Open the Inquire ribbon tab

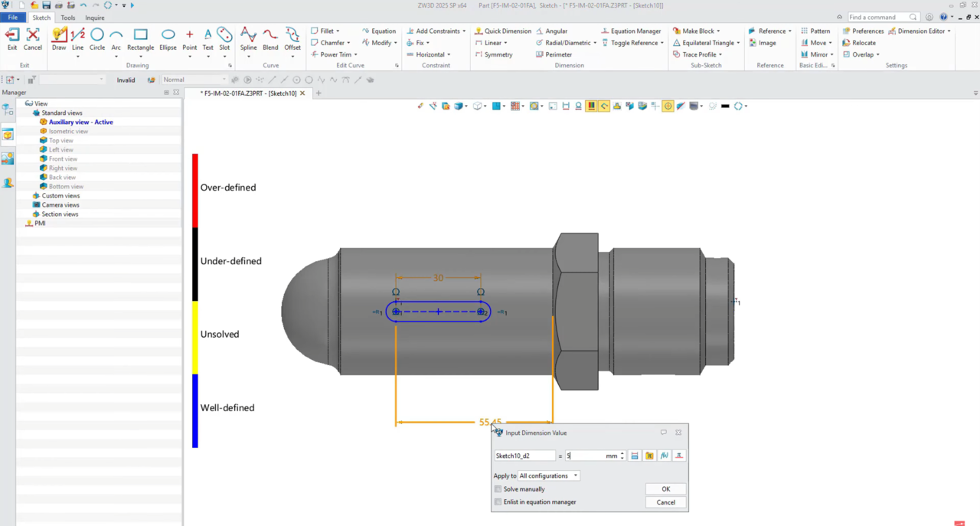click(95, 18)
